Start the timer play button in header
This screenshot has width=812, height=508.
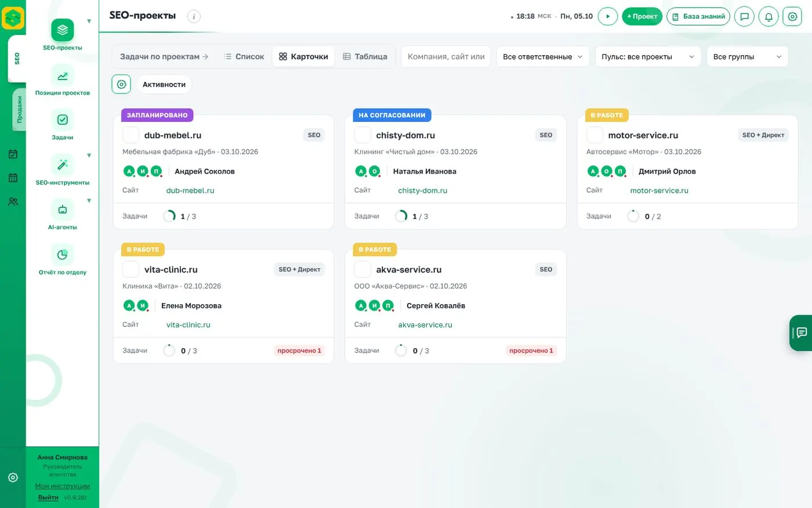pyautogui.click(x=608, y=16)
